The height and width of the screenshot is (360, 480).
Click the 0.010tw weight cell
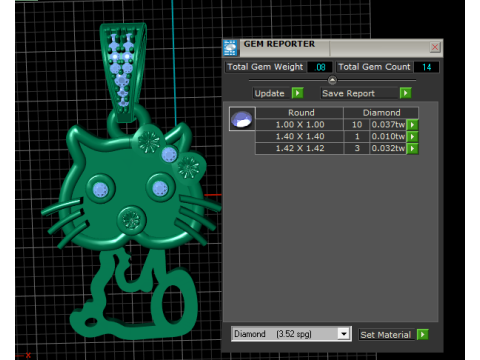click(x=388, y=136)
